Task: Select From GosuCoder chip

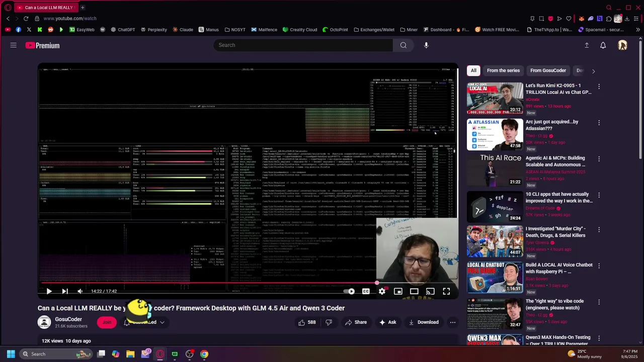Action: [548, 70]
